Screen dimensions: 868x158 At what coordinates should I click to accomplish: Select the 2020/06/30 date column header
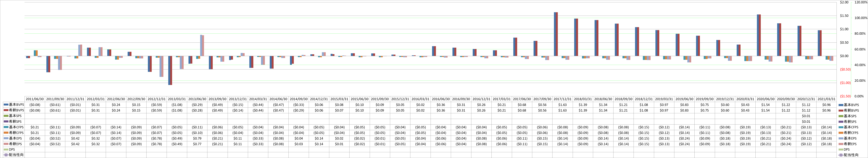[x=766, y=99]
